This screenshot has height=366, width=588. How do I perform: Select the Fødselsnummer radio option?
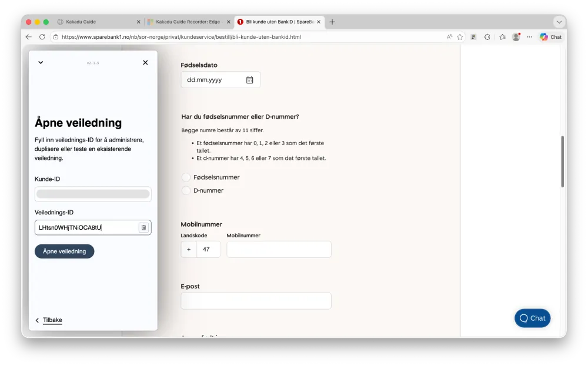[186, 177]
